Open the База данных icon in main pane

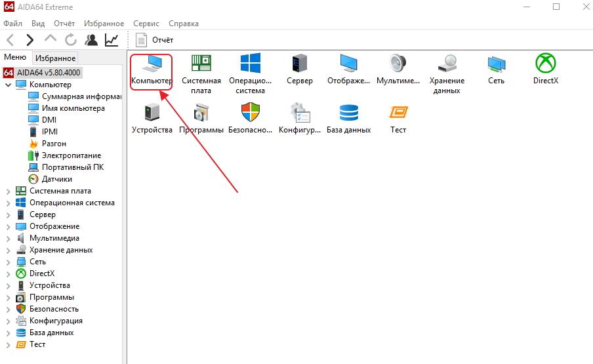tap(349, 113)
